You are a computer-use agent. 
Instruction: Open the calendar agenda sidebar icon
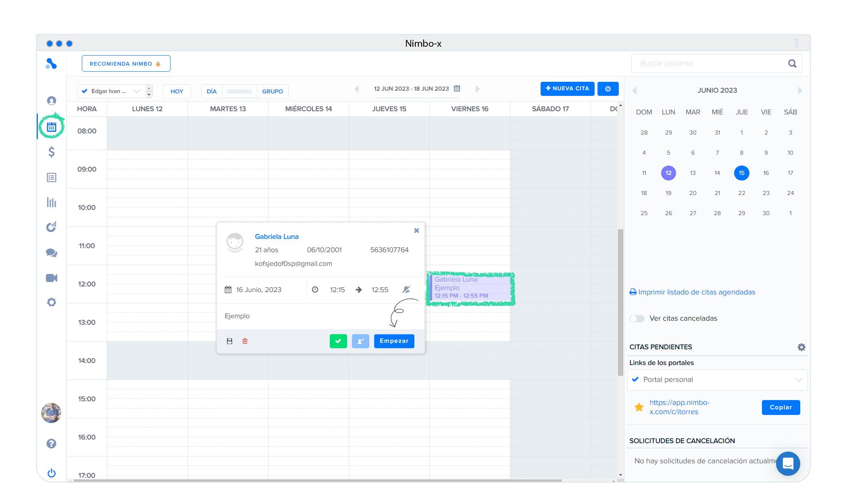(52, 127)
